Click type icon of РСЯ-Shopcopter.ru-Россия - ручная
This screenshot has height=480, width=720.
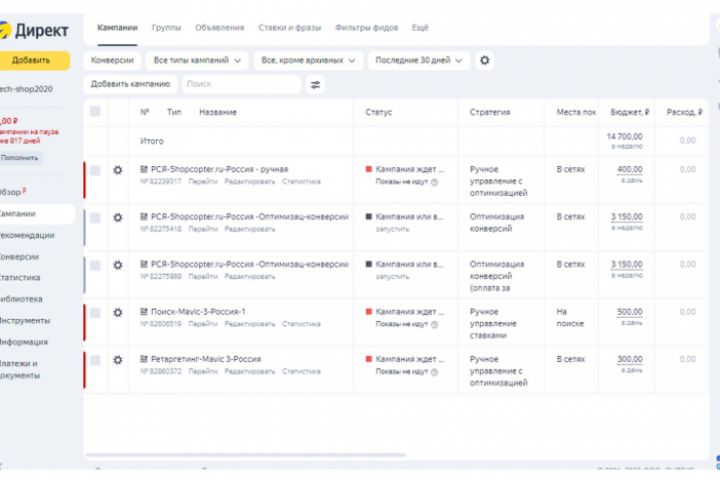(144, 169)
